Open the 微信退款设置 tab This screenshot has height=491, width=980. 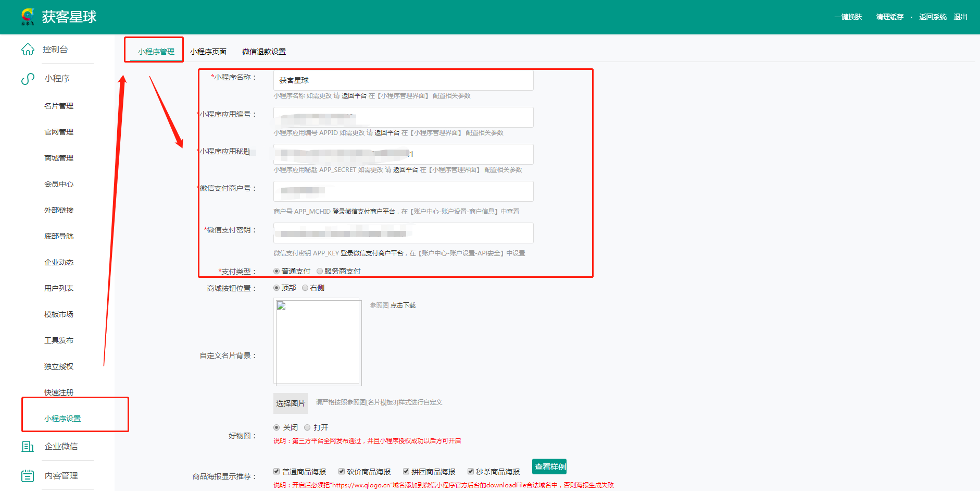(x=263, y=52)
